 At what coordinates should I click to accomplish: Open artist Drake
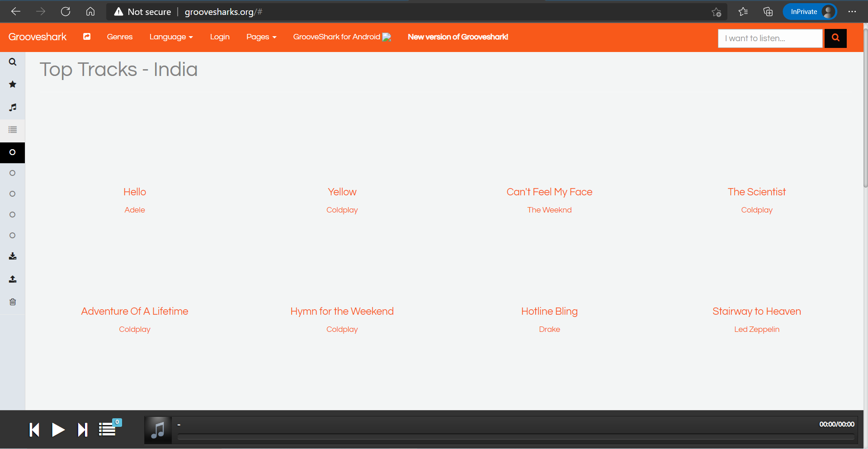[549, 329]
